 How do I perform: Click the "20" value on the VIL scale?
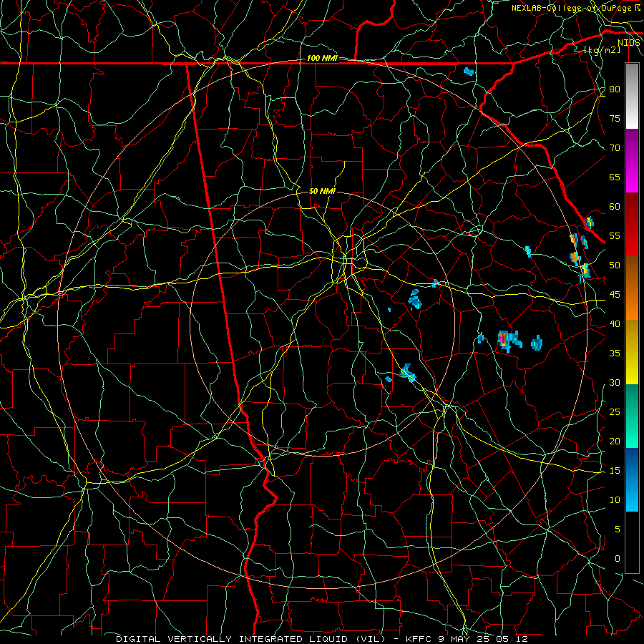pos(615,441)
